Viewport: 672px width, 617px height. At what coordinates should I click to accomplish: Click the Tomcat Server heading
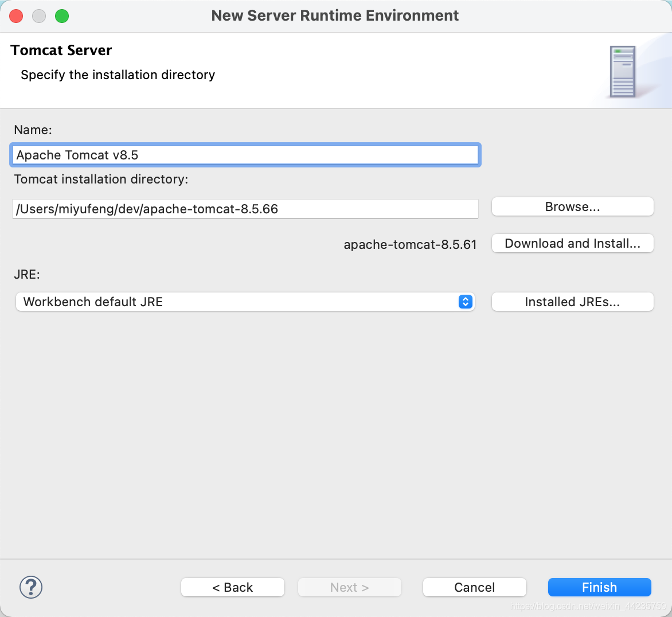click(x=61, y=50)
